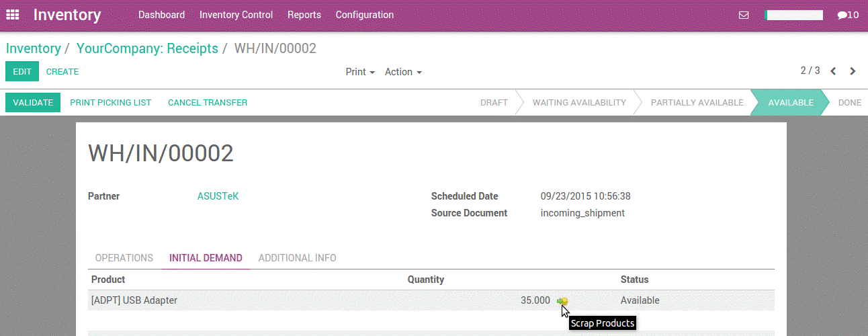868x336 pixels.
Task: Open the Action dropdown
Action: [403, 72]
